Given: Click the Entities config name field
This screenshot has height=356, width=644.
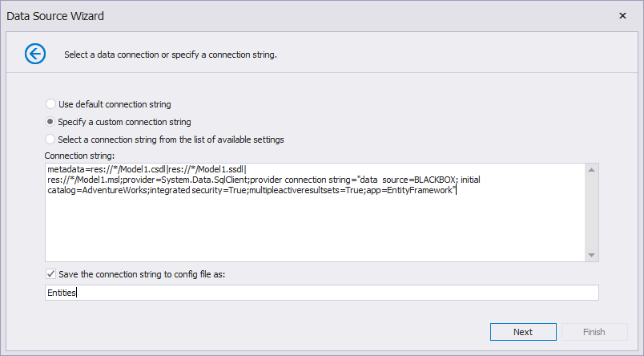Looking at the screenshot, I should [320, 293].
